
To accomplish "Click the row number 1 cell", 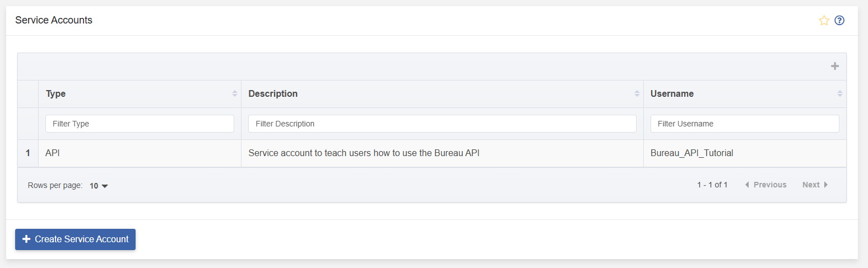I will (x=28, y=153).
